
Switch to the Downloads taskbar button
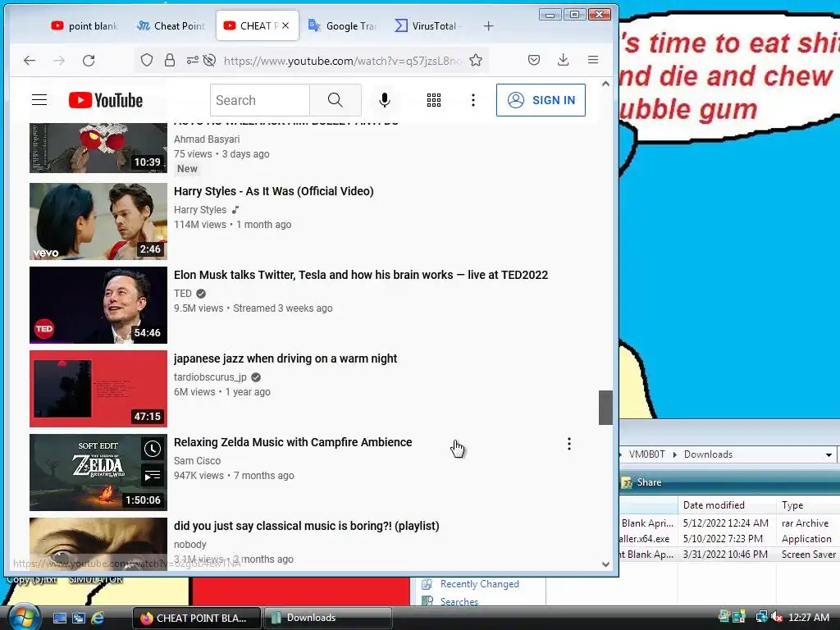coord(327,618)
